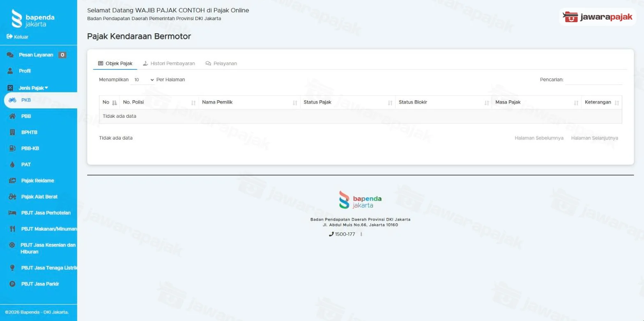This screenshot has width=644, height=321.
Task: Click the Halaman Selanjutnya link
Action: pos(594,138)
